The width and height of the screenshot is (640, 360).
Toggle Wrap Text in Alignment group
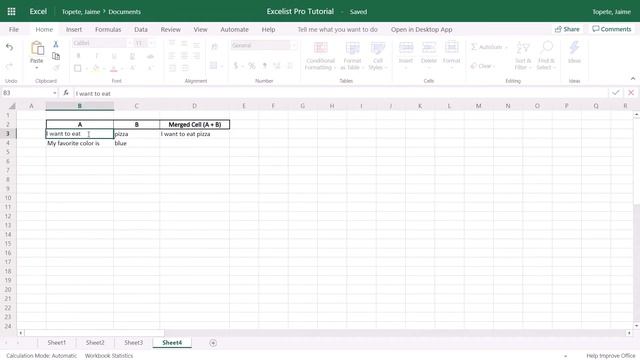click(214, 47)
